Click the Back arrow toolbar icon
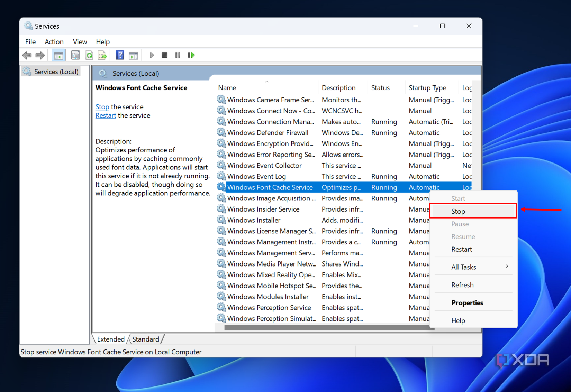 pyautogui.click(x=27, y=55)
